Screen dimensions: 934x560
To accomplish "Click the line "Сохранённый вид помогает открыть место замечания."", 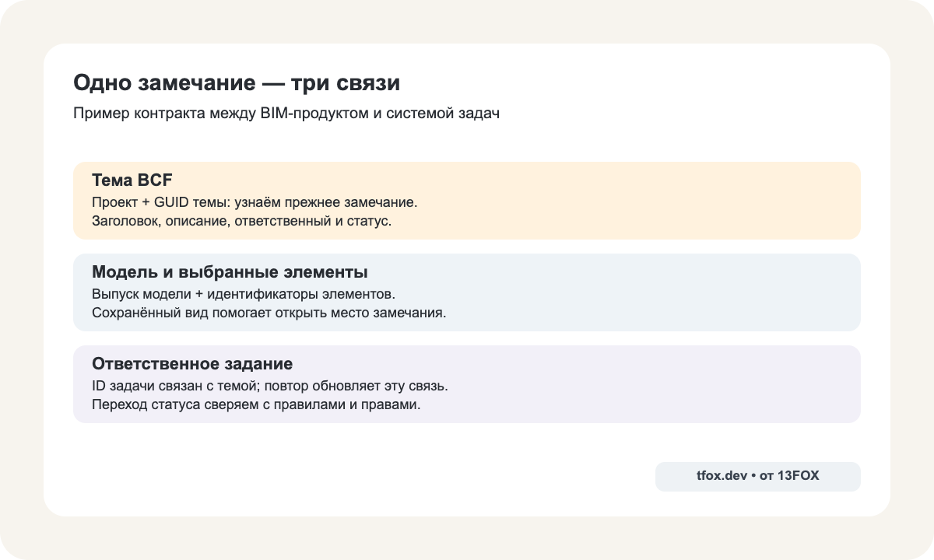I will click(x=269, y=313).
